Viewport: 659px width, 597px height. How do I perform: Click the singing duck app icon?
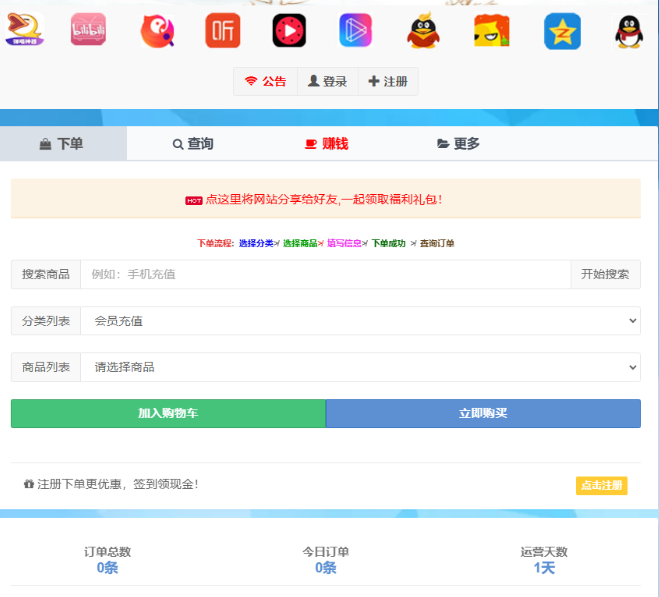[x=25, y=29]
